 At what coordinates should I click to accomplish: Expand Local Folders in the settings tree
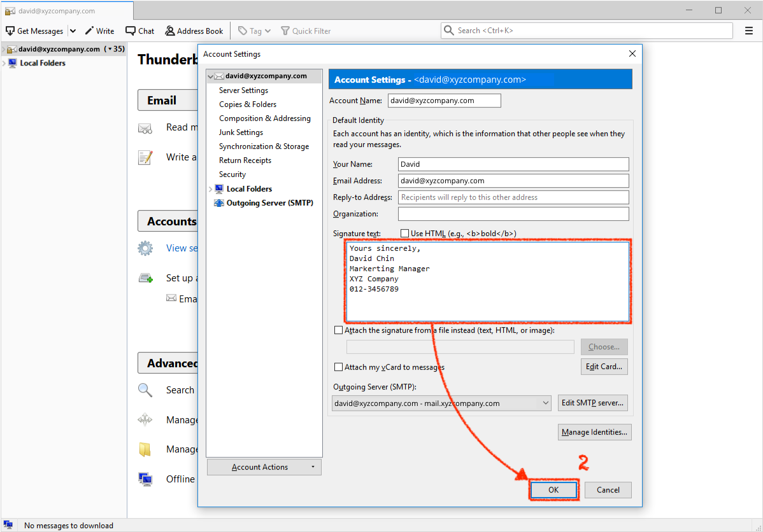(211, 189)
